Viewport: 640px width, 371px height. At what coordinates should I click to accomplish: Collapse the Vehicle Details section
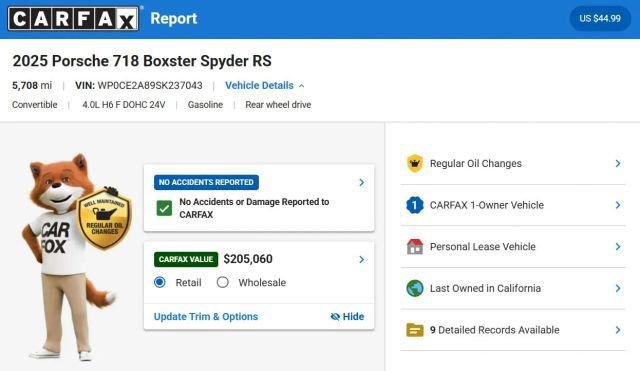tap(264, 85)
